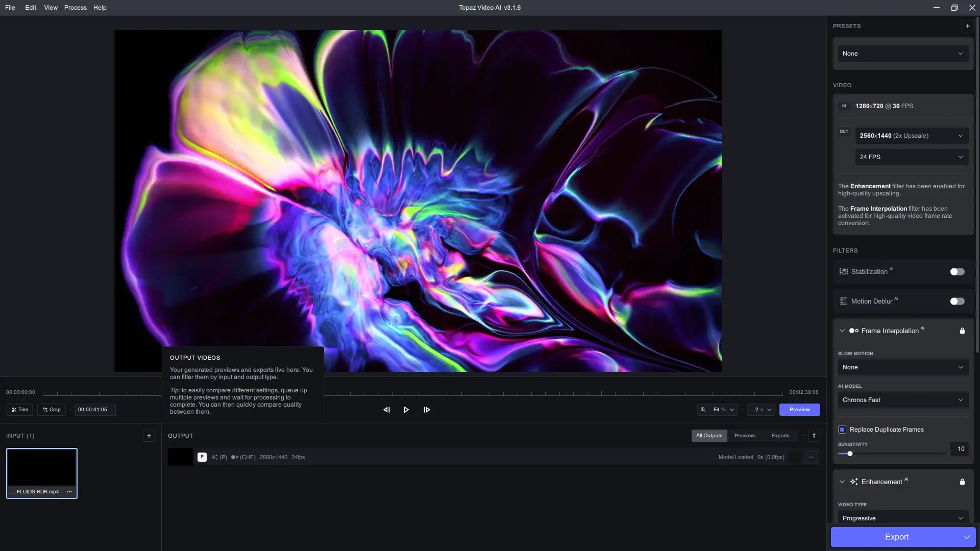Click the Enhancement lock icon
Screen dimensions: 980x551
pos(962,482)
